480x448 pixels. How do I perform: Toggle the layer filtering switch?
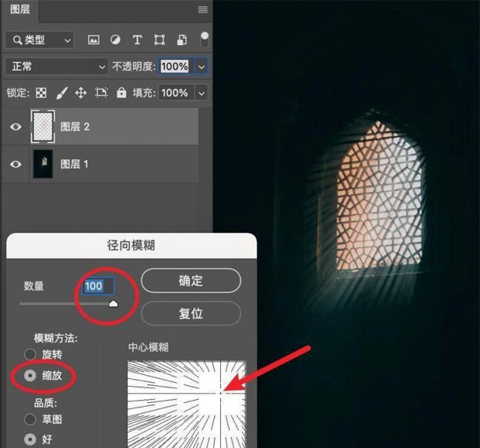[204, 39]
